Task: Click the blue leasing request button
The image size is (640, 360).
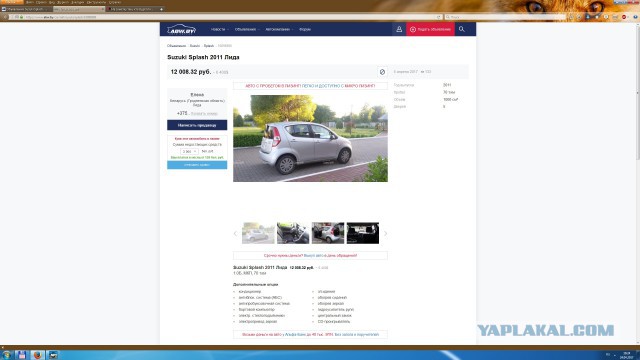Action: (197, 165)
